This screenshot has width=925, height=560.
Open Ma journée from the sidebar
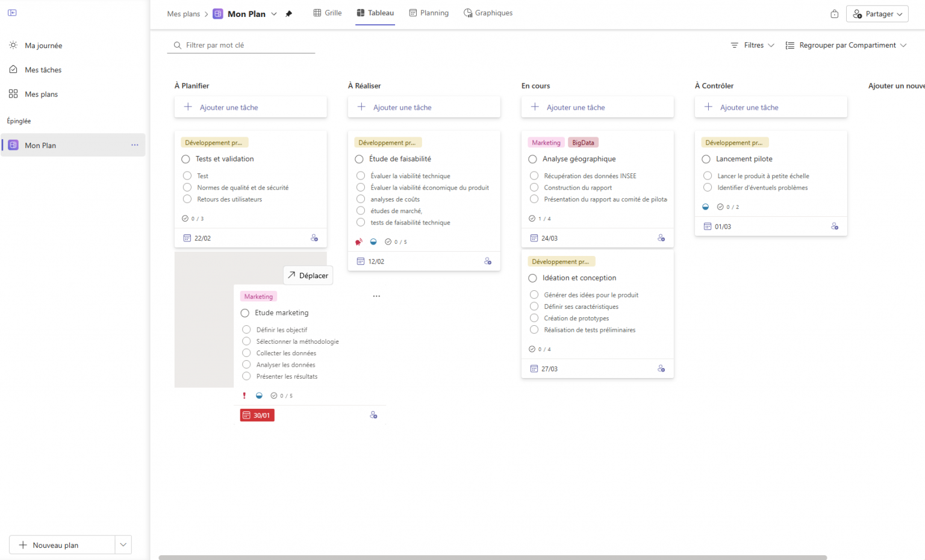click(x=43, y=45)
